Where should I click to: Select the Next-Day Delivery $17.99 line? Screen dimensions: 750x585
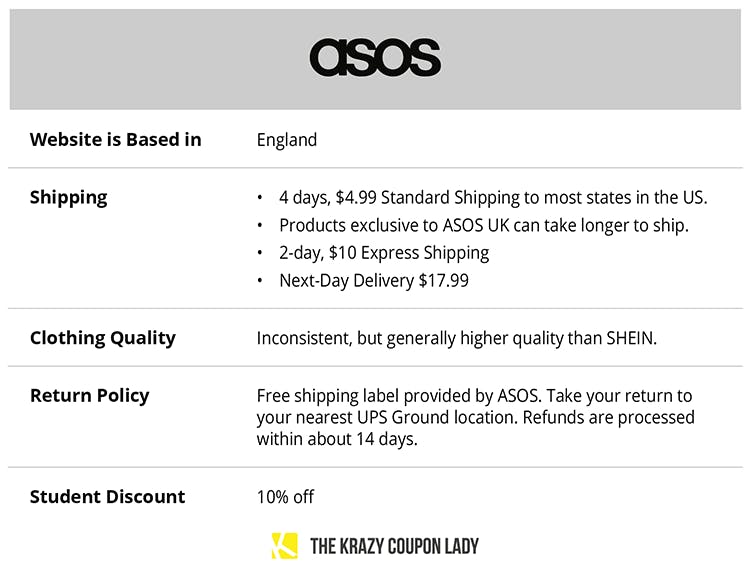pos(373,281)
